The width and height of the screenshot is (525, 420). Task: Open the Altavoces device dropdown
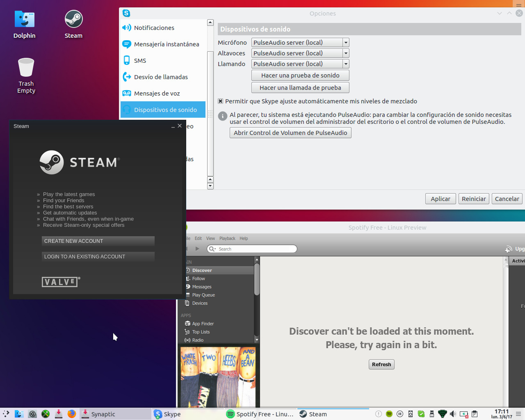300,53
